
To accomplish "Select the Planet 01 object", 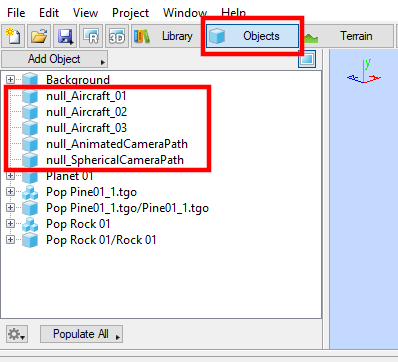I will [70, 176].
